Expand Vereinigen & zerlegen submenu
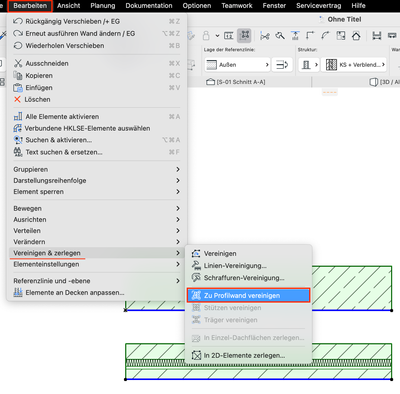The height and width of the screenshot is (394, 400). [97, 253]
